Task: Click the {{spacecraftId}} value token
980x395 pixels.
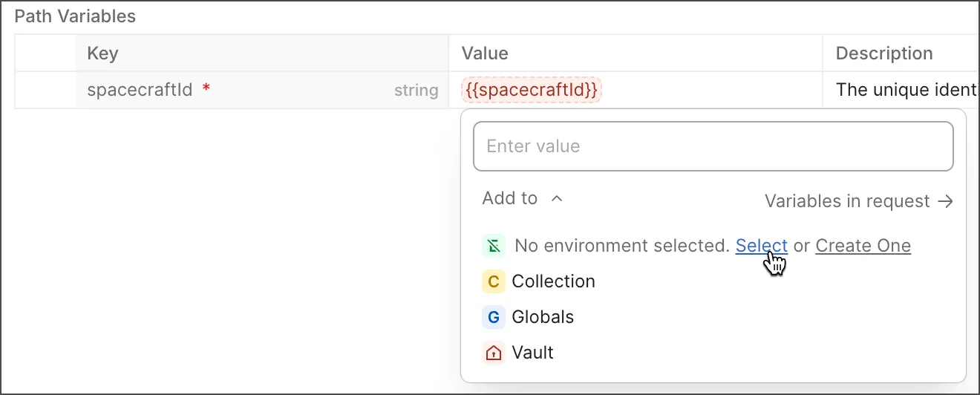Action: pos(531,90)
